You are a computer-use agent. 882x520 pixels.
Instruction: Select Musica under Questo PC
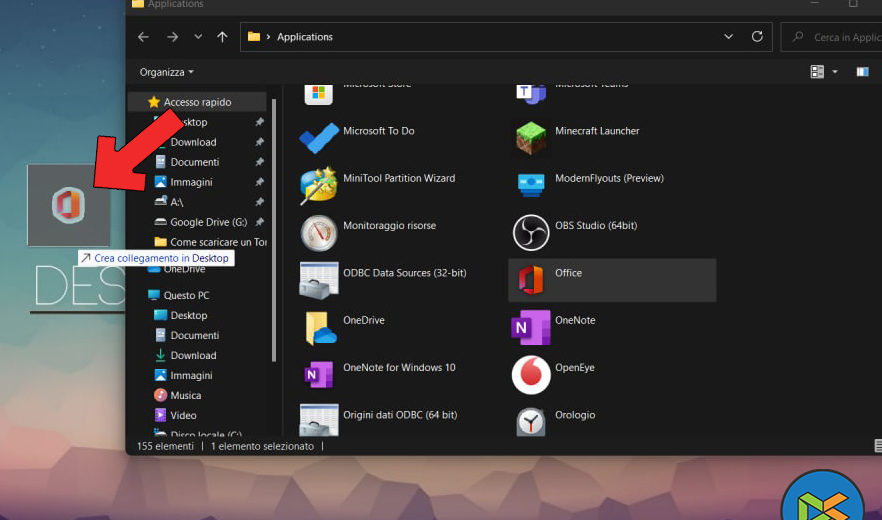pyautogui.click(x=186, y=395)
